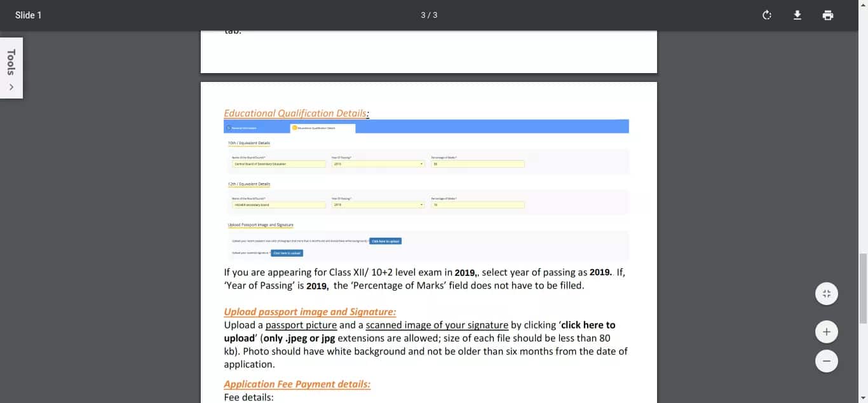Click the 10th Percentage of Marks field

point(478,163)
